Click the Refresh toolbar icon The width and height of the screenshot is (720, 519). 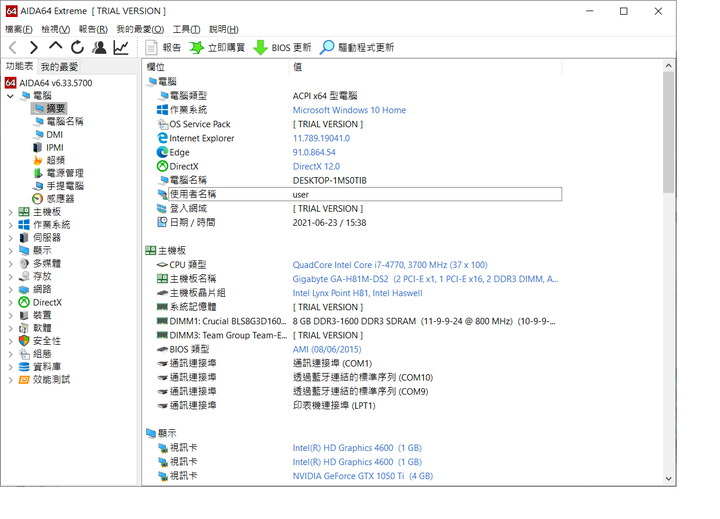pos(77,47)
